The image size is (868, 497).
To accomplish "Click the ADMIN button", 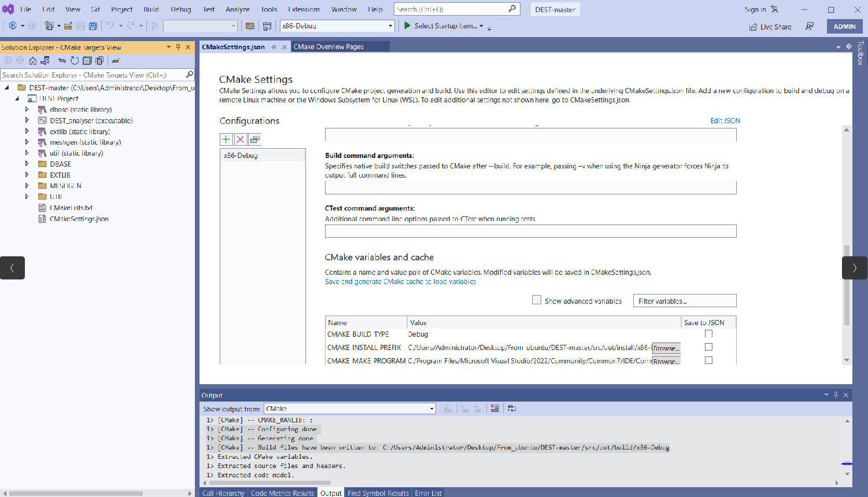I will tap(845, 26).
